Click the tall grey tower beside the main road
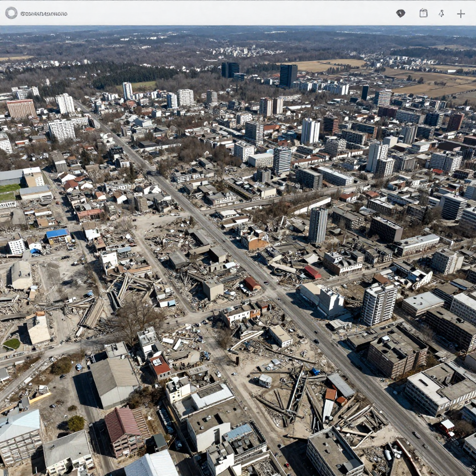 point(318,225)
